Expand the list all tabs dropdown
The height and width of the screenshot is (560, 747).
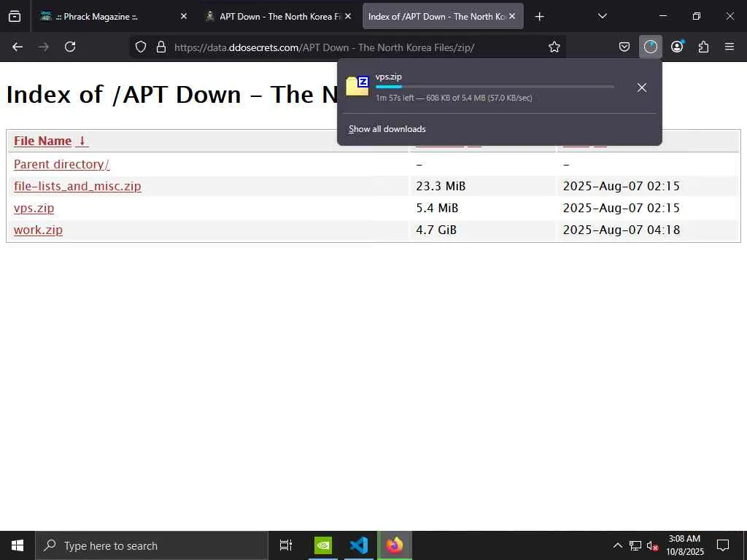pyautogui.click(x=602, y=16)
